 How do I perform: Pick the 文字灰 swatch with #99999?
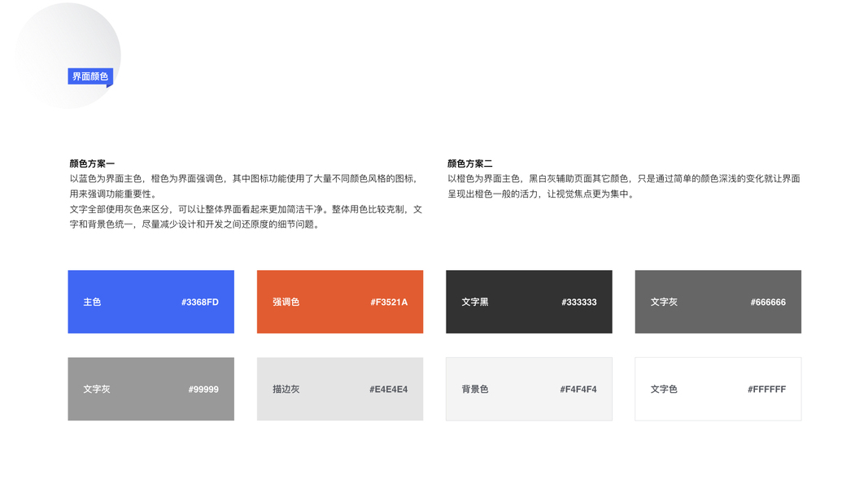pyautogui.click(x=151, y=389)
